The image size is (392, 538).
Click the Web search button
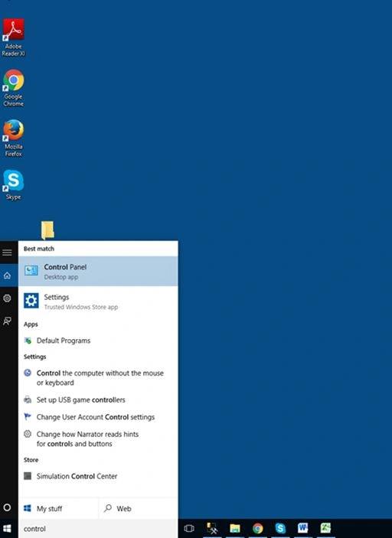(139, 508)
